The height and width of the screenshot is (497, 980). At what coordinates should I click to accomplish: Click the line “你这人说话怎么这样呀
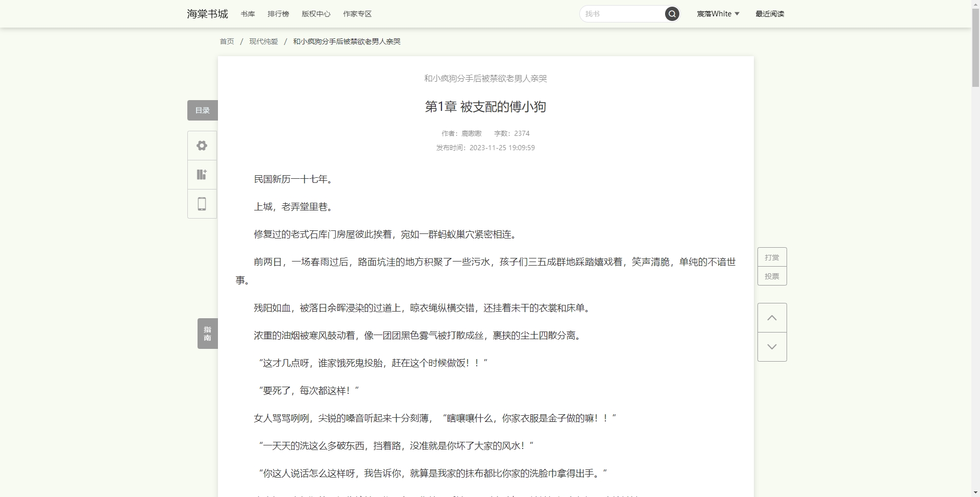click(433, 474)
